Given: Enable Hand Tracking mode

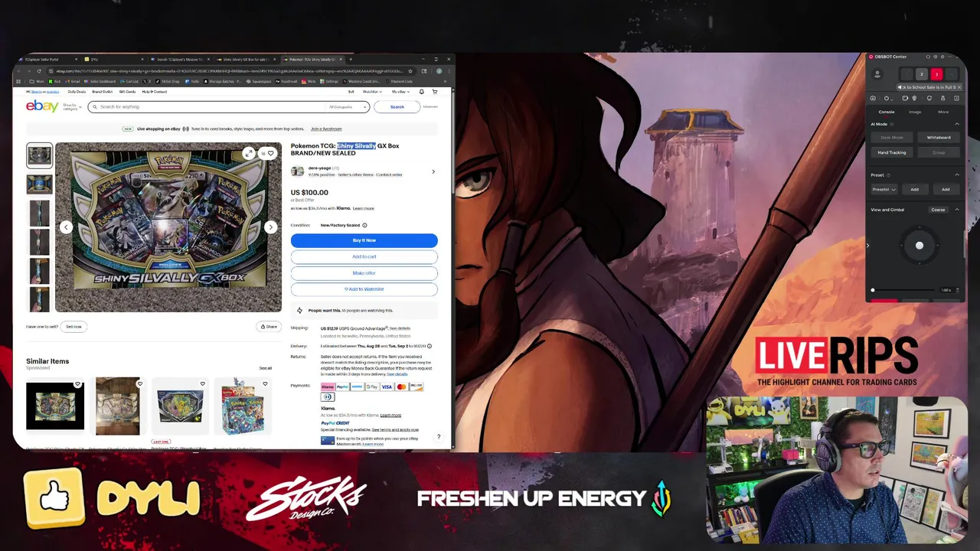Looking at the screenshot, I should pyautogui.click(x=891, y=152).
